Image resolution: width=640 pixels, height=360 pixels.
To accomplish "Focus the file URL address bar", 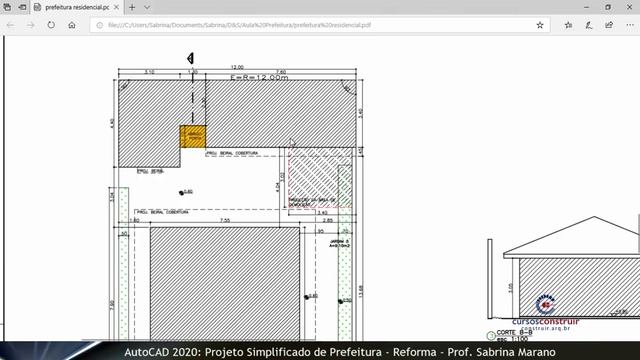I will click(x=320, y=25).
